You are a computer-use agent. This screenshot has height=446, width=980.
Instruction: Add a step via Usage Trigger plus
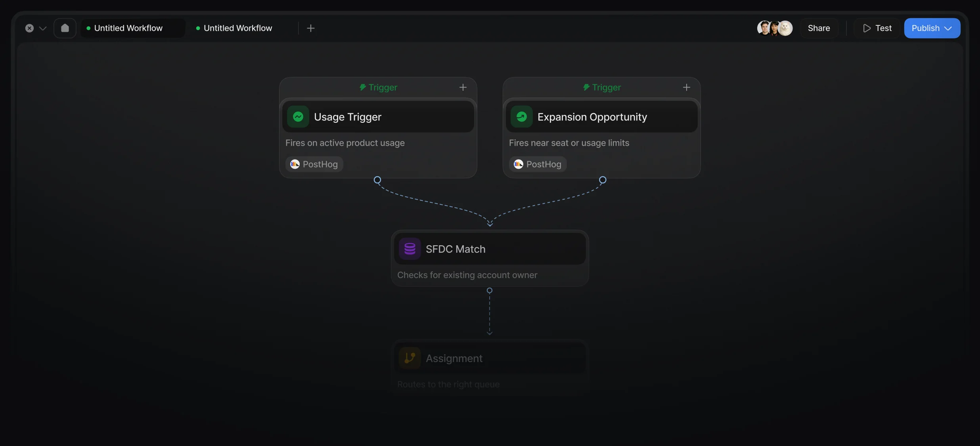(463, 87)
